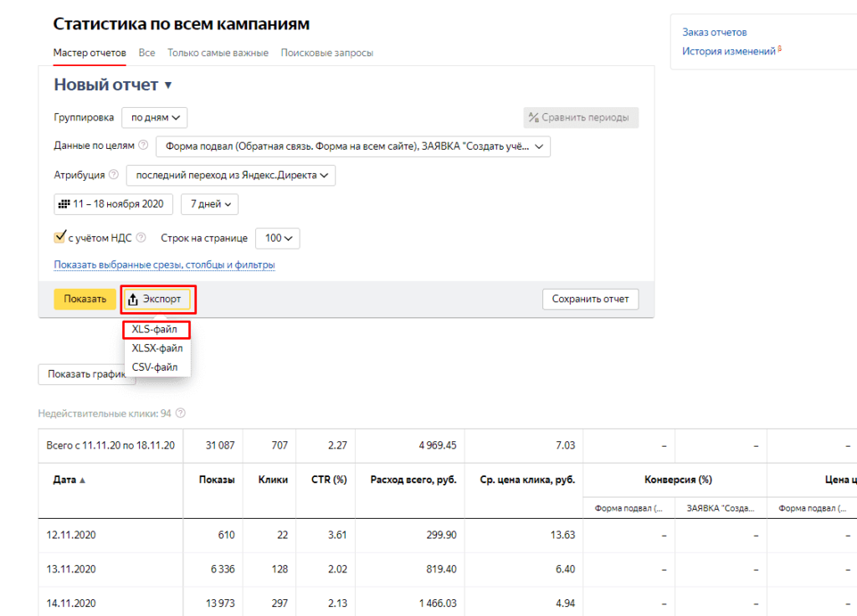Switch to the Все tab

pos(146,53)
